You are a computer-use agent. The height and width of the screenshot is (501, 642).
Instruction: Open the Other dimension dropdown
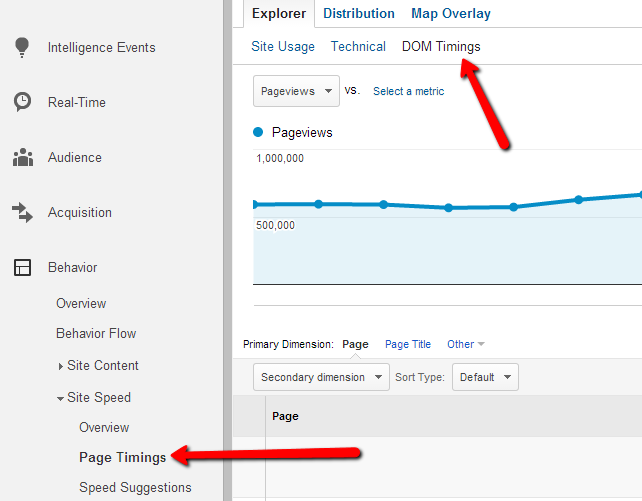click(466, 344)
